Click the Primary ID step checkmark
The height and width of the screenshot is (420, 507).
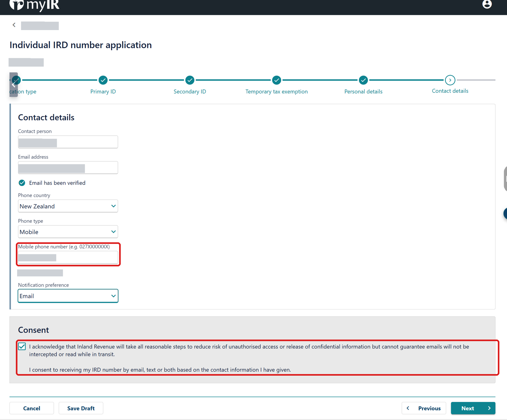pyautogui.click(x=103, y=80)
